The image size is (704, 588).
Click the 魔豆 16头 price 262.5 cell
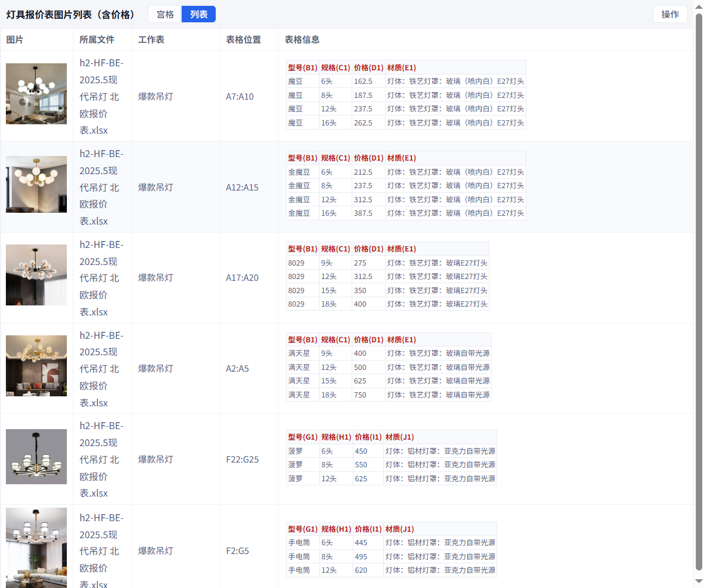[369, 123]
